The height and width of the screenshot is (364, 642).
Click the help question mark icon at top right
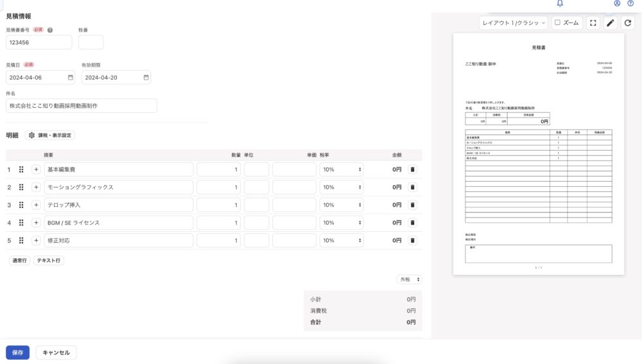pyautogui.click(x=630, y=3)
